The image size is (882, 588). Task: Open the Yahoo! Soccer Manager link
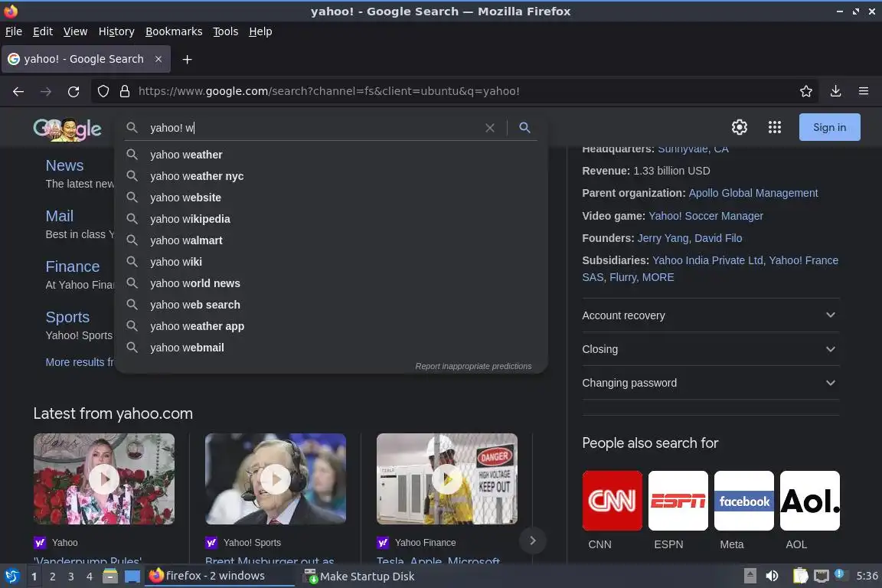(706, 216)
